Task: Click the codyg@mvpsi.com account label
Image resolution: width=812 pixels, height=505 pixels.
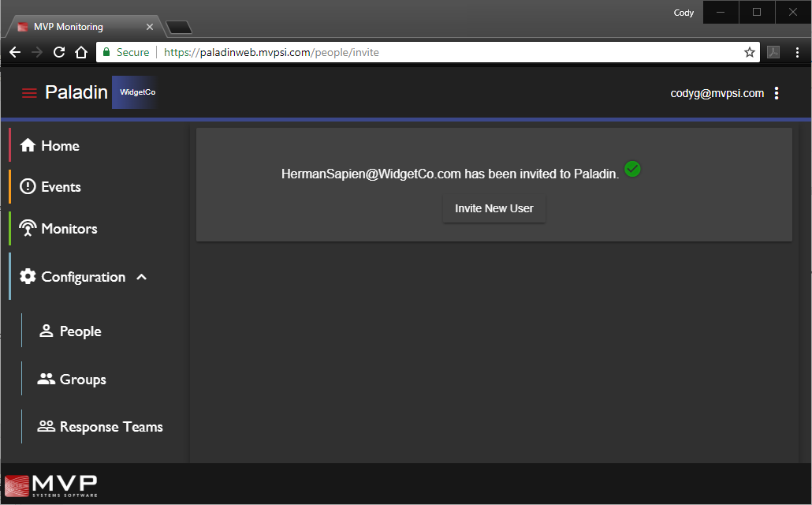Action: pos(717,93)
